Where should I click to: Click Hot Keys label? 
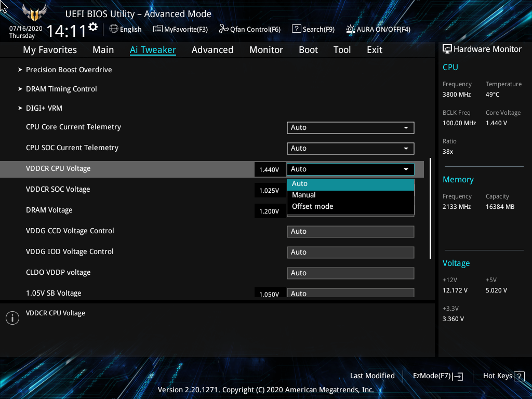pyautogui.click(x=497, y=376)
